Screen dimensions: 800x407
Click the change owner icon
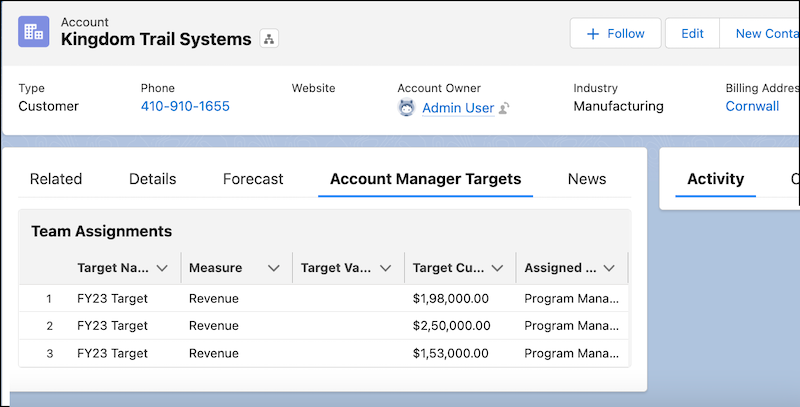[504, 108]
